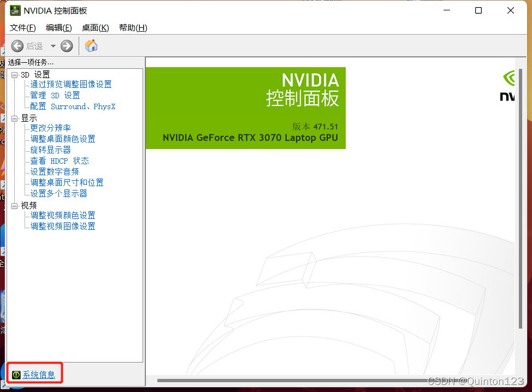Select 设置数字音频
The width and height of the screenshot is (532, 392).
[55, 171]
